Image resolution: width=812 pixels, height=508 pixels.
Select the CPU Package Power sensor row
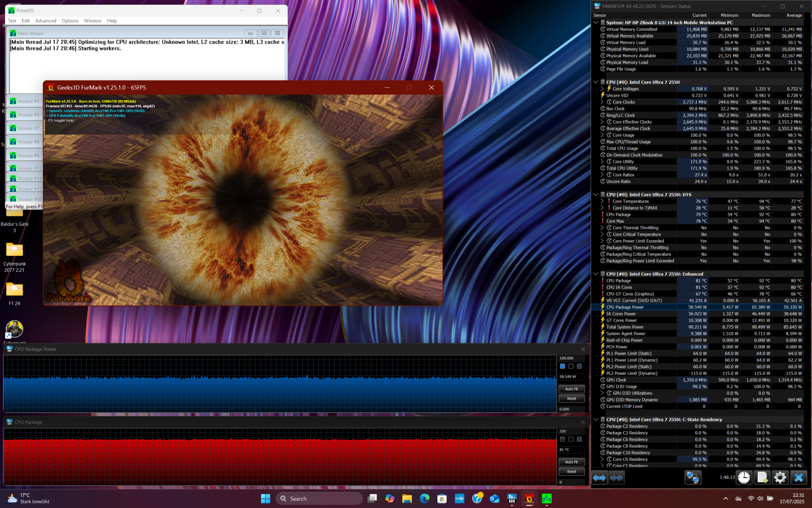click(x=625, y=307)
